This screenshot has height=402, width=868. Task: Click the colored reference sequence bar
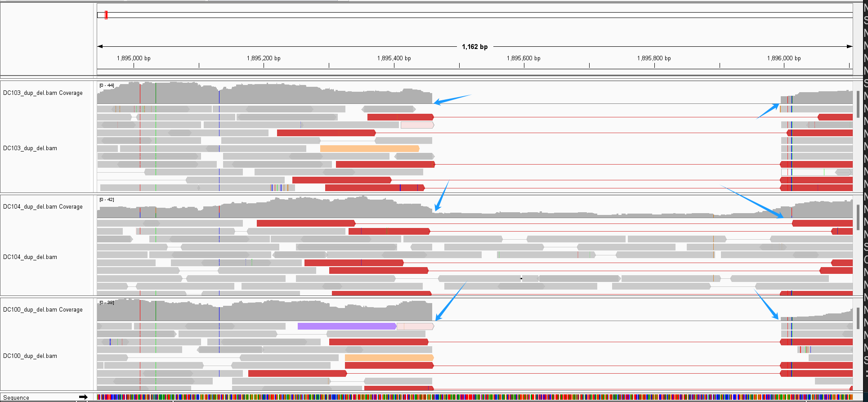coord(475,397)
